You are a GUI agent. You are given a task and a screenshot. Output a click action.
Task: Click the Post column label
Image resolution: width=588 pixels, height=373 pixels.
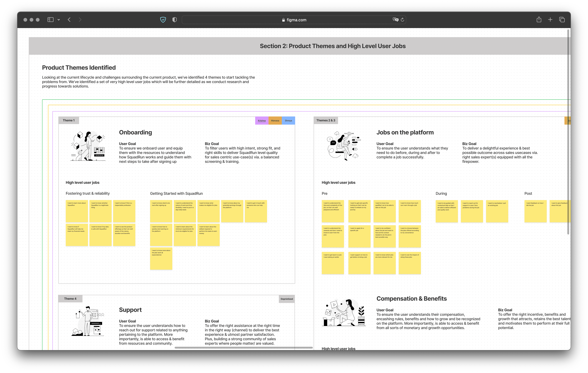528,193
